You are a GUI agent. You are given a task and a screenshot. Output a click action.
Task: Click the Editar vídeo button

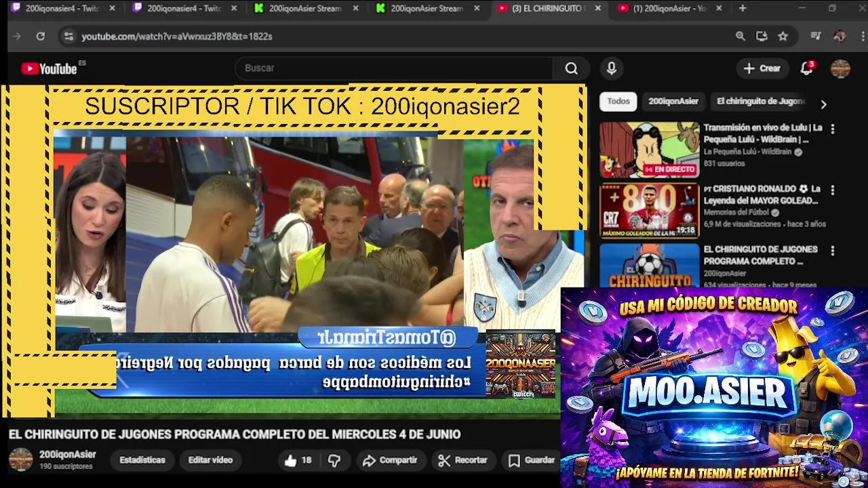[x=210, y=460]
